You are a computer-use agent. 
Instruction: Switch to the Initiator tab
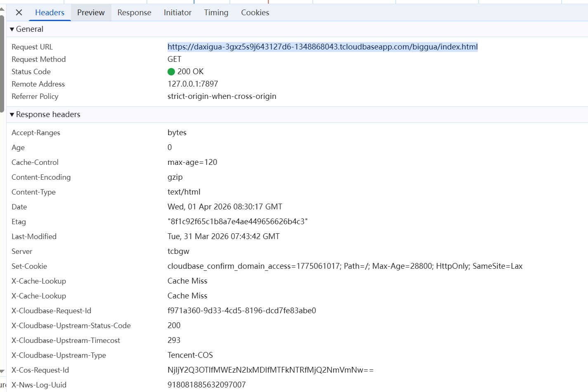177,13
